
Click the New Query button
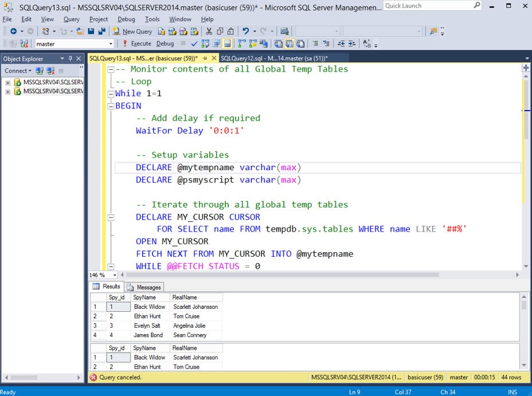(x=133, y=32)
